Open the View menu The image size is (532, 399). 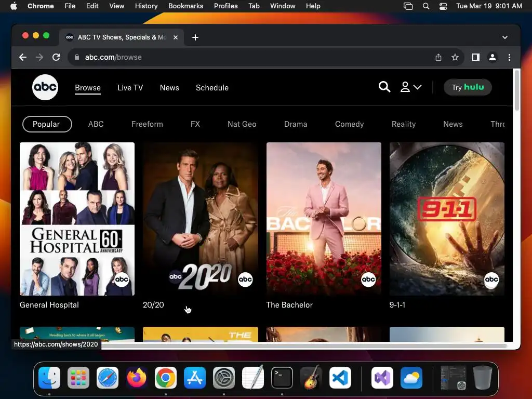click(x=116, y=6)
